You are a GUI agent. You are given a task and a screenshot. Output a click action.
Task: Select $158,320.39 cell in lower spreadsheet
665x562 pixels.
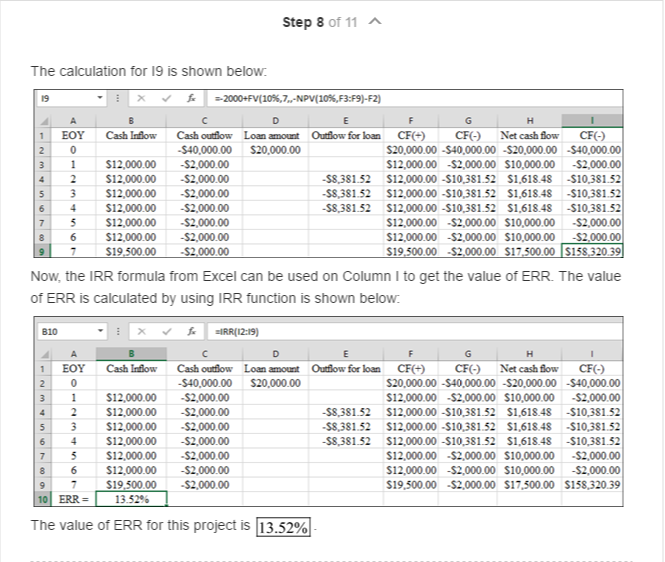point(592,485)
